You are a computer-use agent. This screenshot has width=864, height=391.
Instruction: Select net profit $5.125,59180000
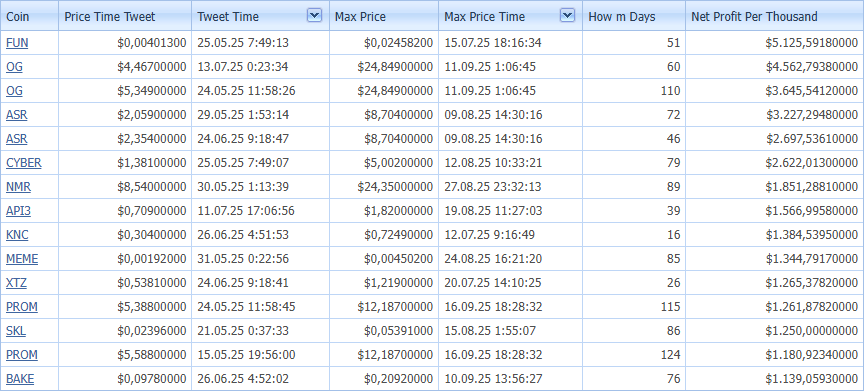coord(775,43)
